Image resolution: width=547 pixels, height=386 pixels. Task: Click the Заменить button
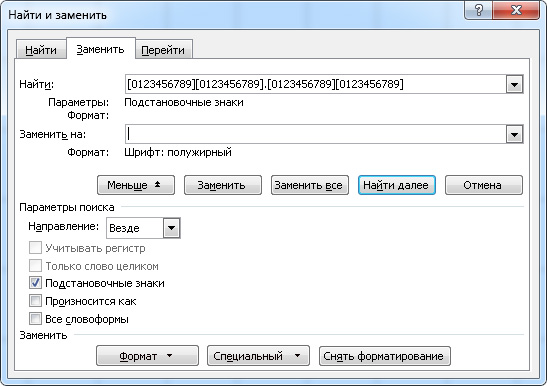(x=223, y=185)
